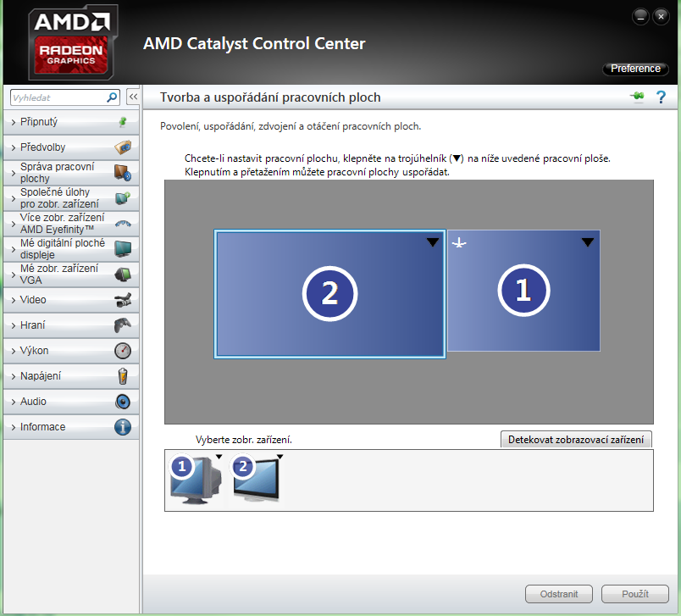Select the CRT monitor 1 device icon
Image resolution: width=681 pixels, height=616 pixels.
(x=196, y=480)
